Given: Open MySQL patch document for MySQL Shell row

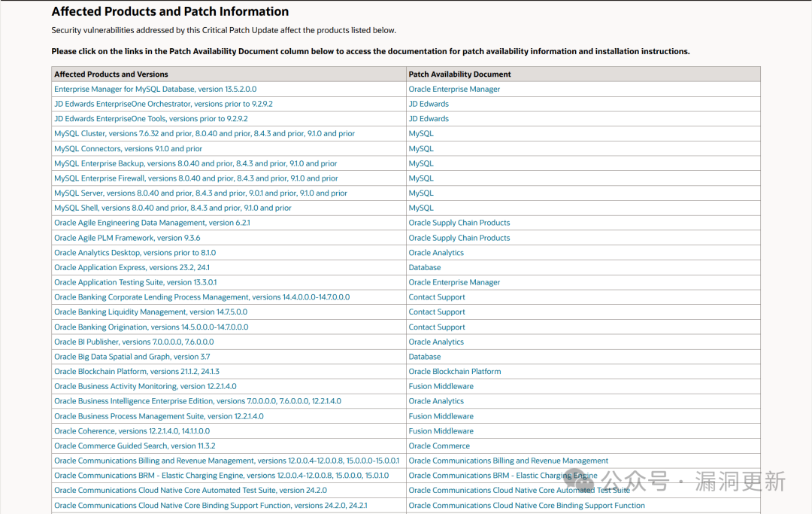Looking at the screenshot, I should [421, 208].
